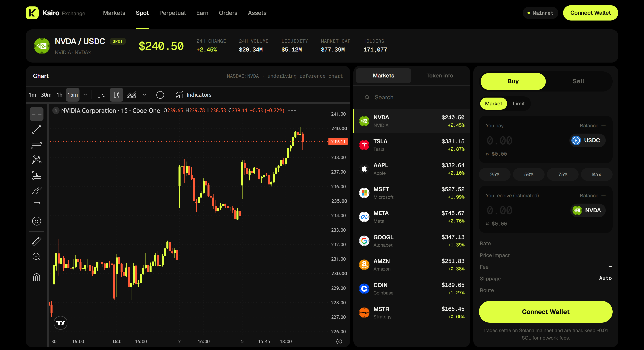
Task: Select the 15m timeframe
Action: 72,95
